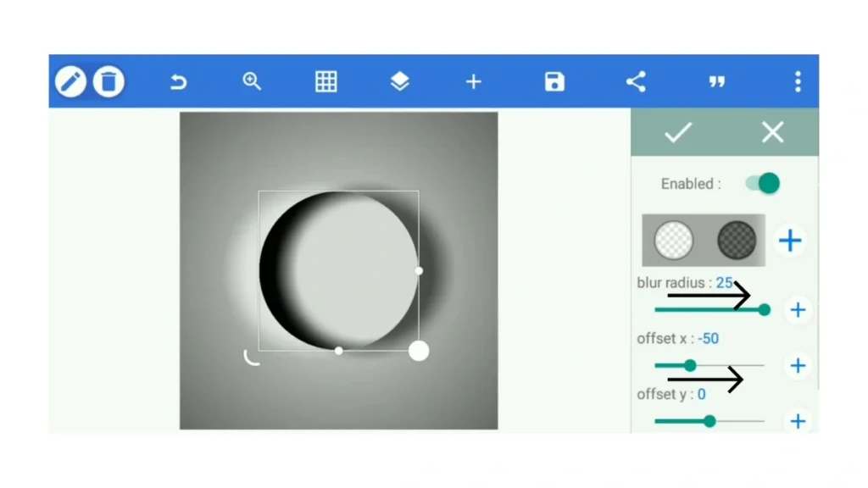Save the current project

point(554,81)
